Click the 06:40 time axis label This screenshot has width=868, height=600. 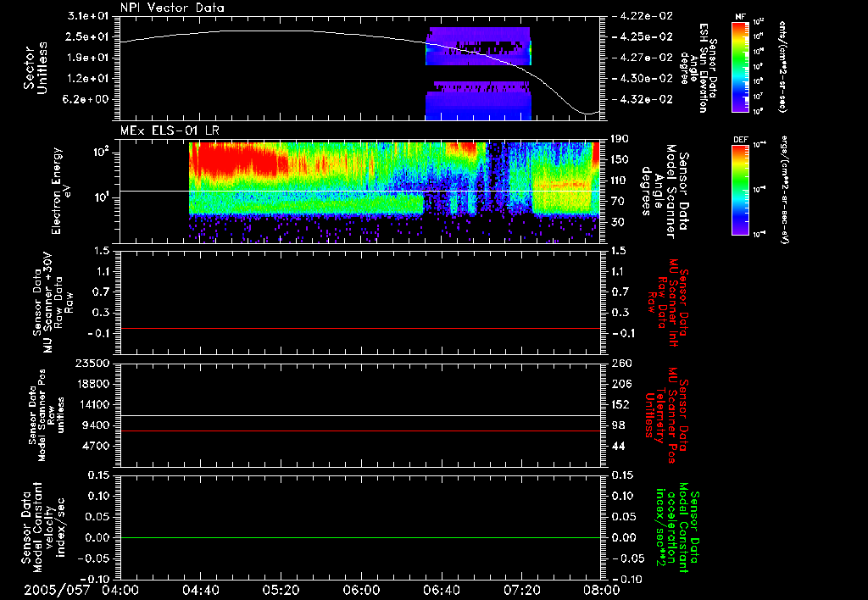pyautogui.click(x=442, y=591)
